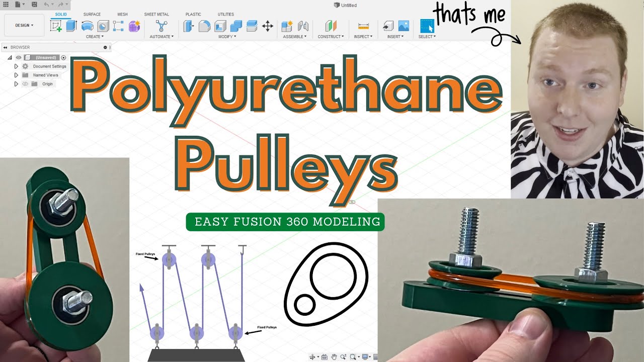Click the Zoom Window fit icon
The width and height of the screenshot is (644, 362).
pos(353,357)
